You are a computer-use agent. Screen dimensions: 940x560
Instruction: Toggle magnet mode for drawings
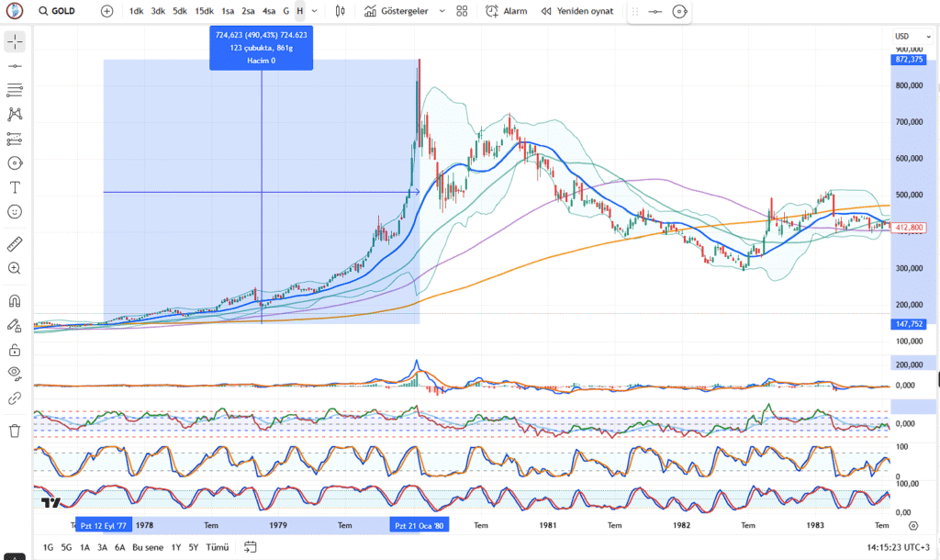(15, 301)
